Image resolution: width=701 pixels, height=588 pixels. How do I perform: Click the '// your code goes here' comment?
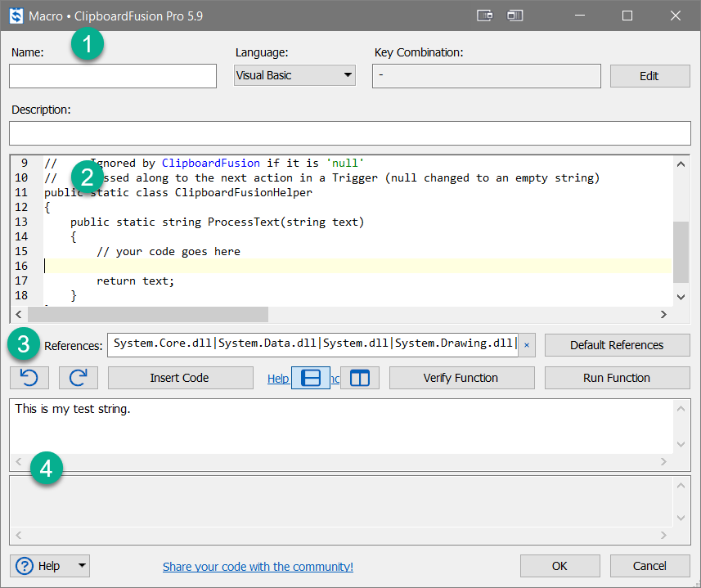[x=169, y=252]
